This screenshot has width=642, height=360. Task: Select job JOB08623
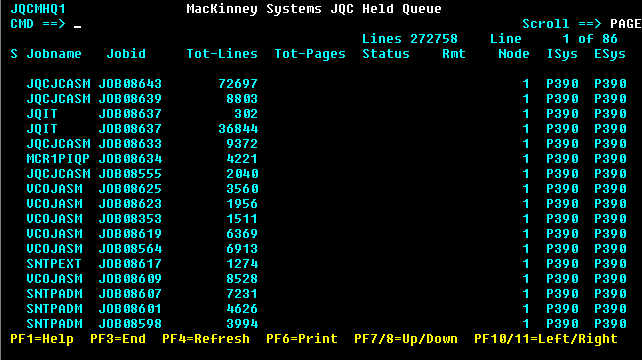[130, 204]
